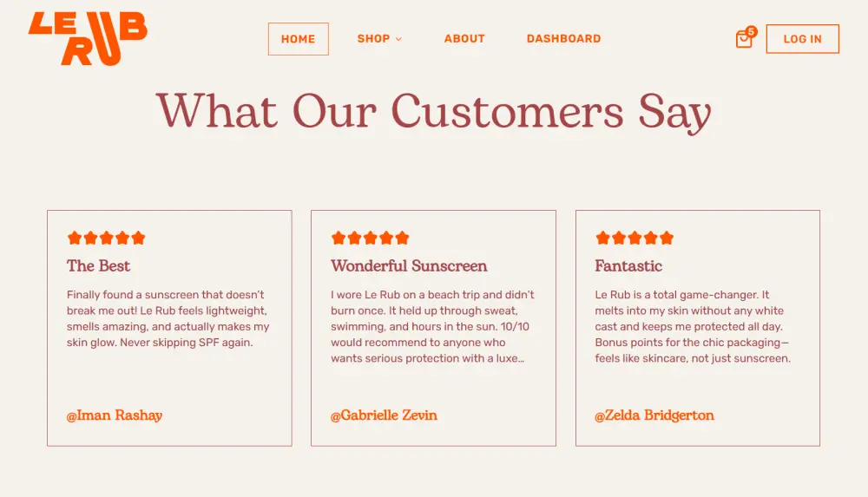Click star rating on The Best review
This screenshot has width=868, height=497.
coord(106,238)
